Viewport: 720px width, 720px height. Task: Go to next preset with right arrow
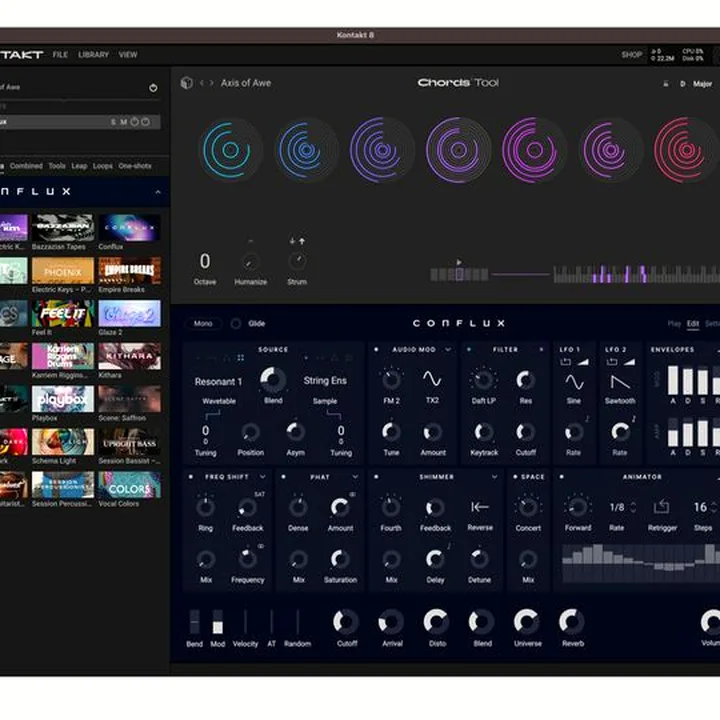pos(212,83)
